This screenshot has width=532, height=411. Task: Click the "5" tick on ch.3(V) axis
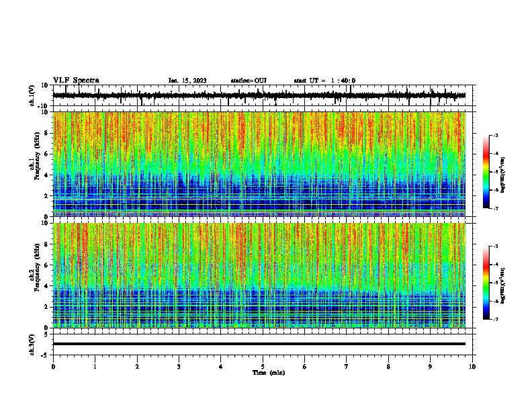[47, 334]
